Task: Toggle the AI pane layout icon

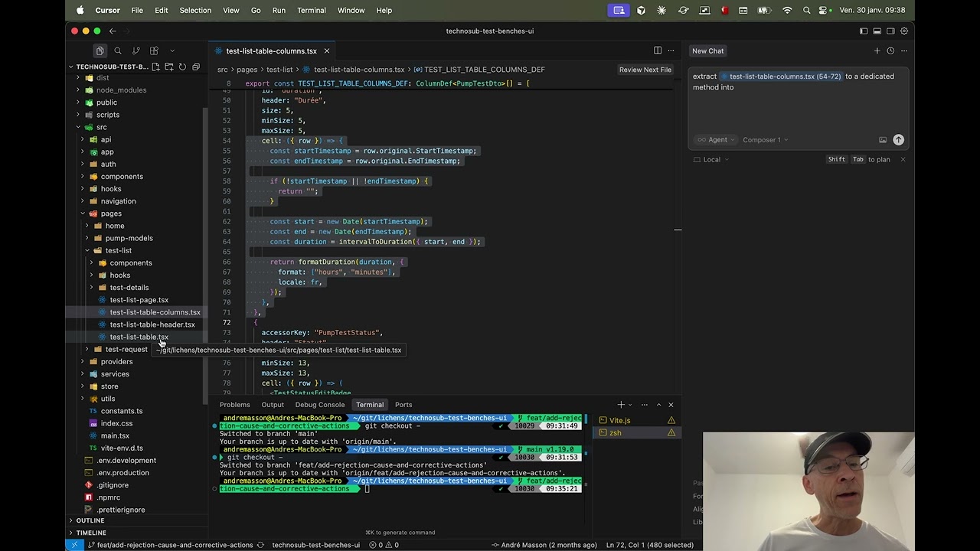Action: coord(890,31)
